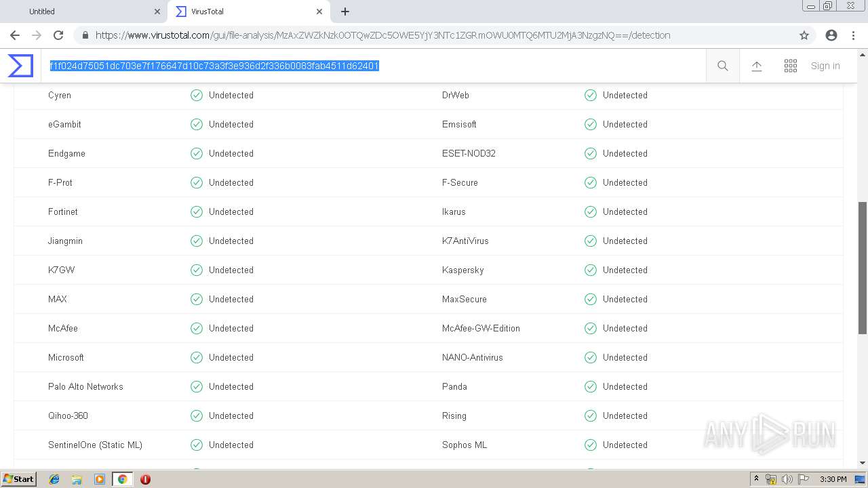Select the eGambit engine name
Image resolution: width=868 pixels, height=488 pixels.
[x=64, y=124]
